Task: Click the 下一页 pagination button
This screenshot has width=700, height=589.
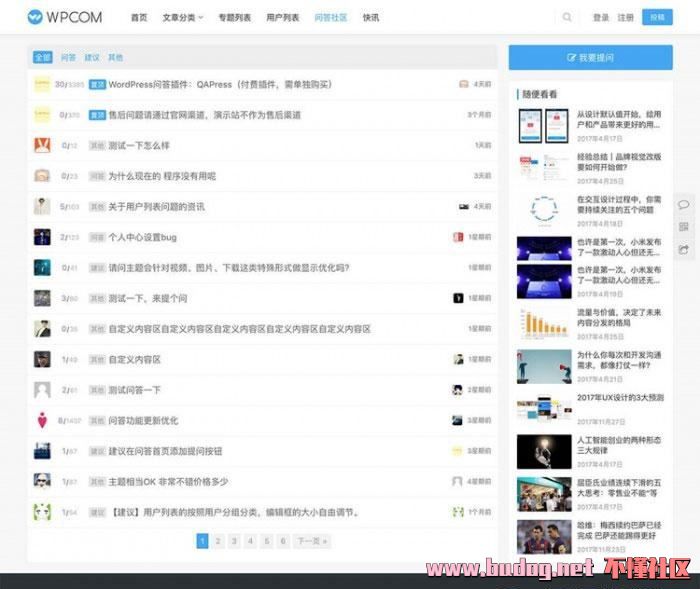Action: pos(313,541)
